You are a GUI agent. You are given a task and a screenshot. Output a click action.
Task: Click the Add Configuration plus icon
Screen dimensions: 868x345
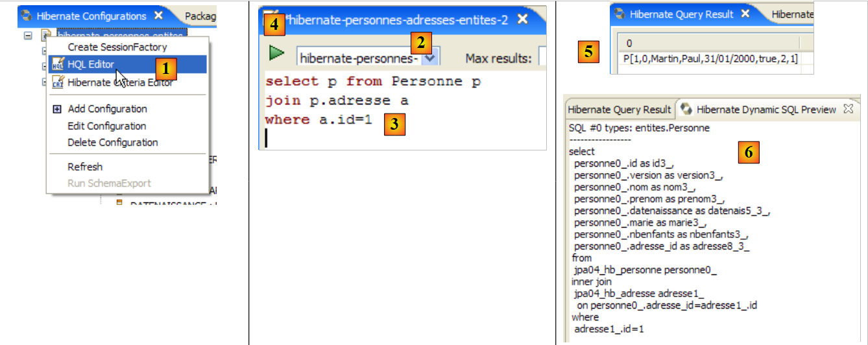coord(57,109)
